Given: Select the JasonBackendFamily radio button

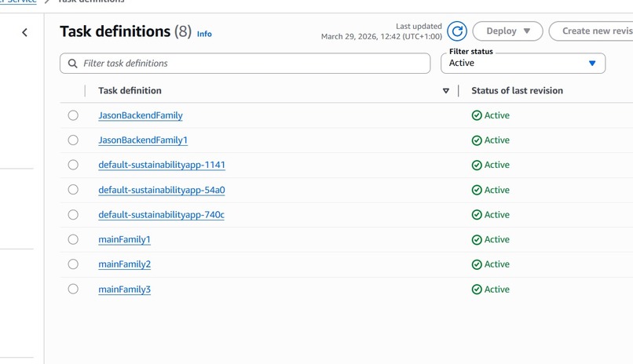Looking at the screenshot, I should 73,115.
